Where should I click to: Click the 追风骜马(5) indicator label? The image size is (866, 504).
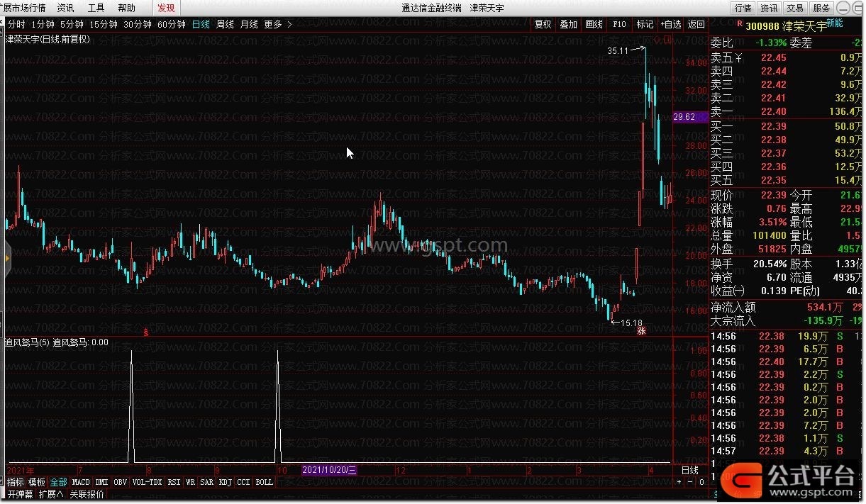pos(27,342)
